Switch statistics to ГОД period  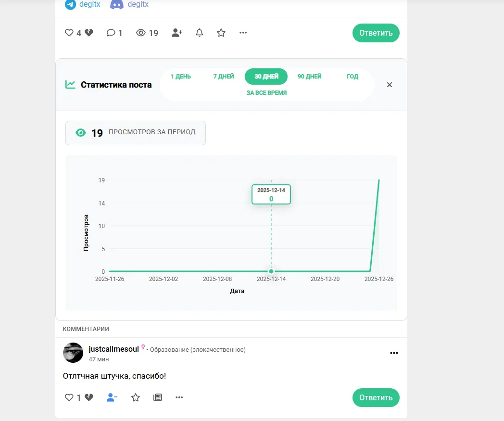pos(353,77)
